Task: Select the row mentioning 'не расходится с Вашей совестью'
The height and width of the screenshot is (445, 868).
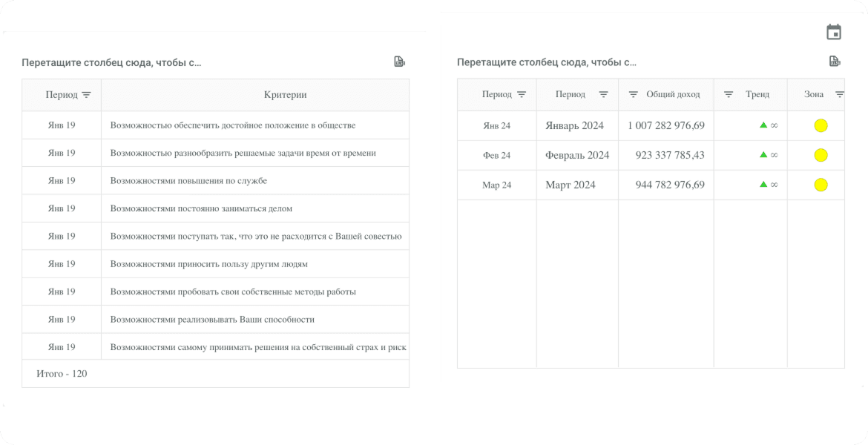Action: tap(215, 237)
